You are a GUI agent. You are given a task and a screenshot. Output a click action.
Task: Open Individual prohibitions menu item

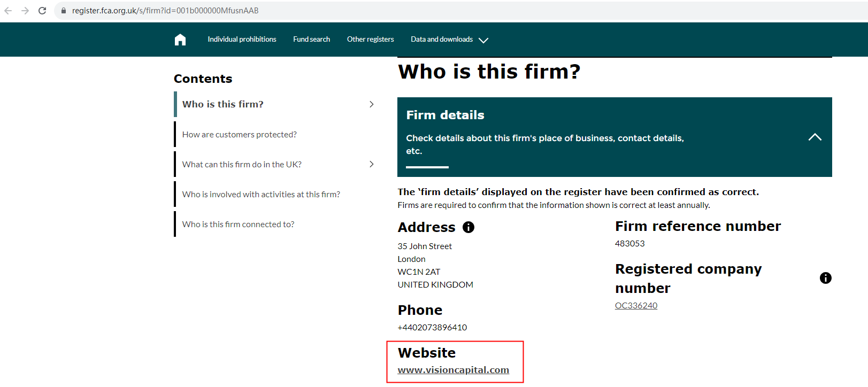click(x=242, y=40)
